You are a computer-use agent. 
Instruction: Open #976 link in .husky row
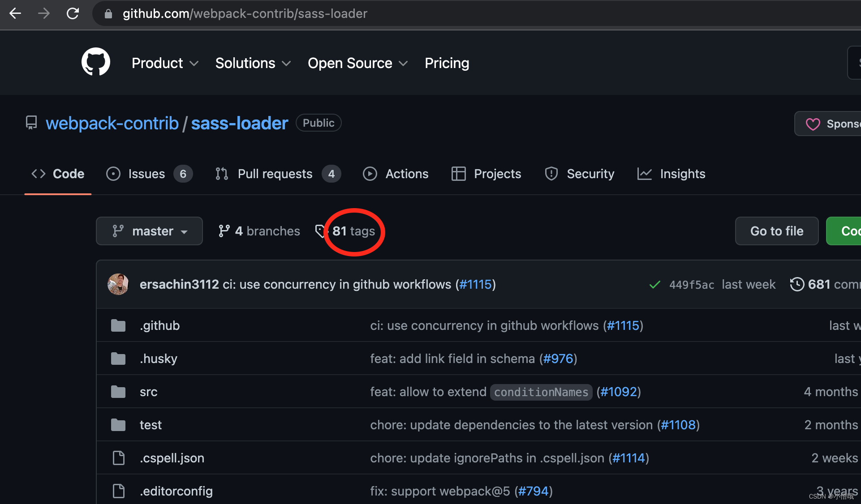tap(558, 359)
